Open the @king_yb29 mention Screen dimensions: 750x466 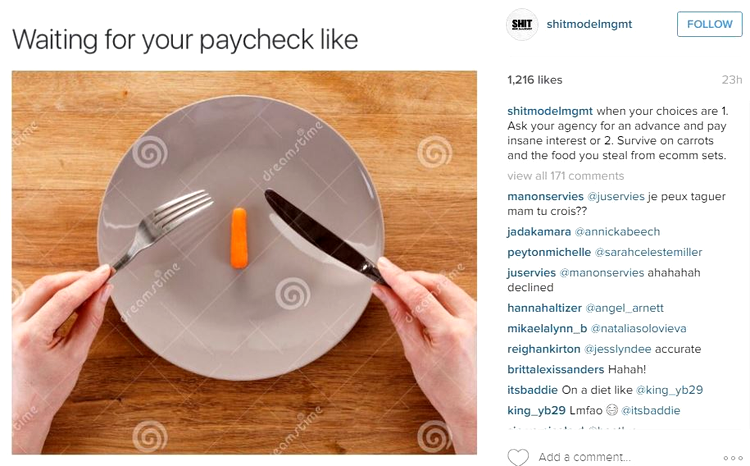point(670,390)
